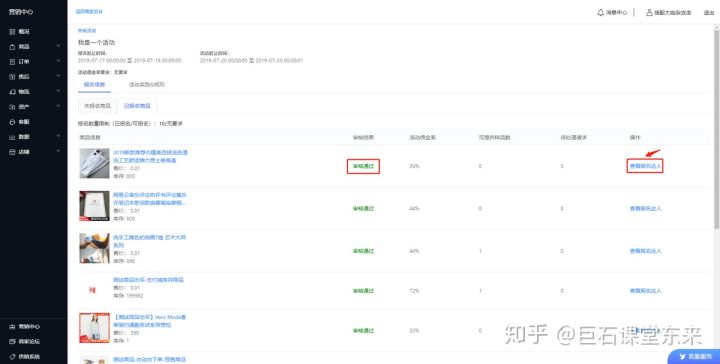The width and height of the screenshot is (720, 364).
Task: Click the 操作 column header
Action: [635, 138]
